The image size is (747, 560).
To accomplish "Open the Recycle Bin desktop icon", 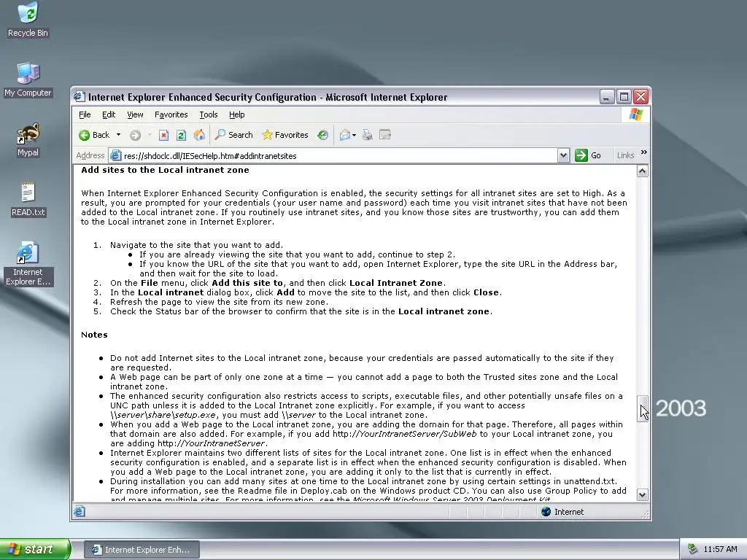I will [x=28, y=20].
